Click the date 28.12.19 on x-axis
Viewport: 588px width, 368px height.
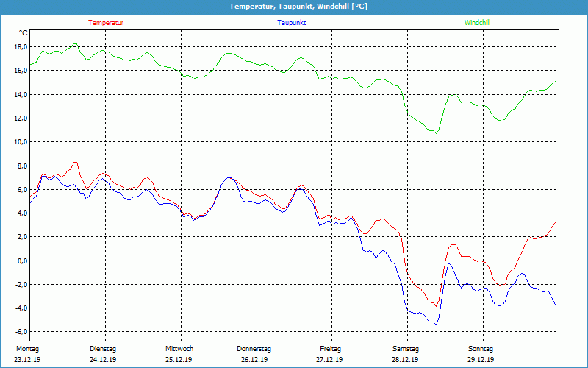pos(405,360)
